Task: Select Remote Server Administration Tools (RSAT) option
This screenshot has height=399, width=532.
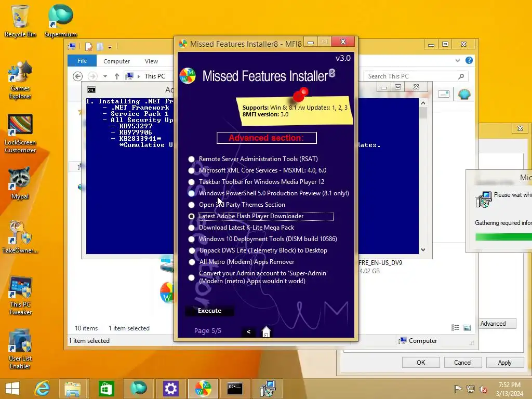Action: point(191,159)
